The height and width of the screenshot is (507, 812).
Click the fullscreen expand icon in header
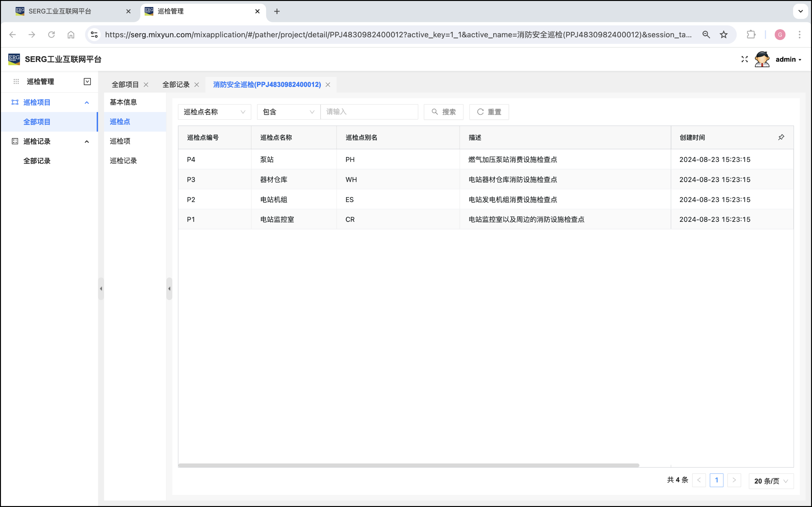pyautogui.click(x=744, y=59)
